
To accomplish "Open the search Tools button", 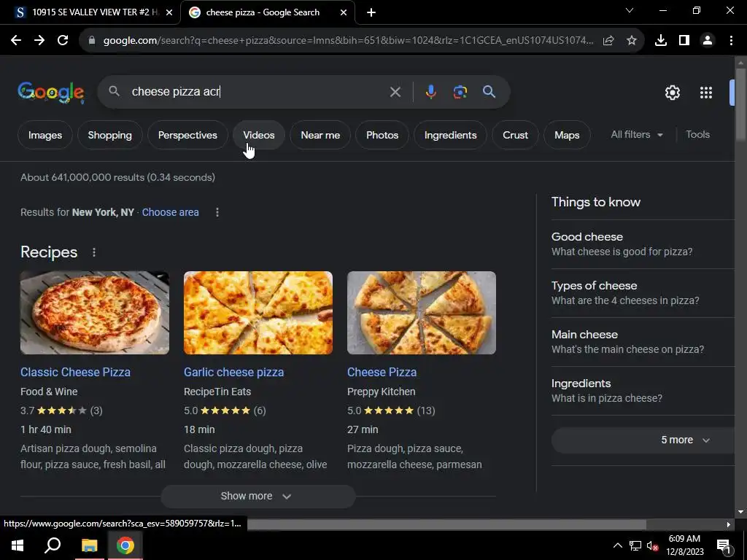I will point(698,135).
